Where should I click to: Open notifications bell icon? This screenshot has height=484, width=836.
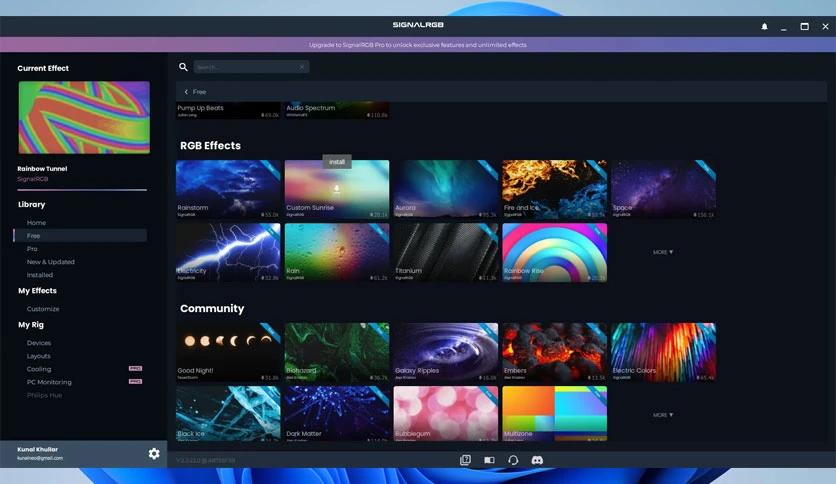tap(764, 26)
